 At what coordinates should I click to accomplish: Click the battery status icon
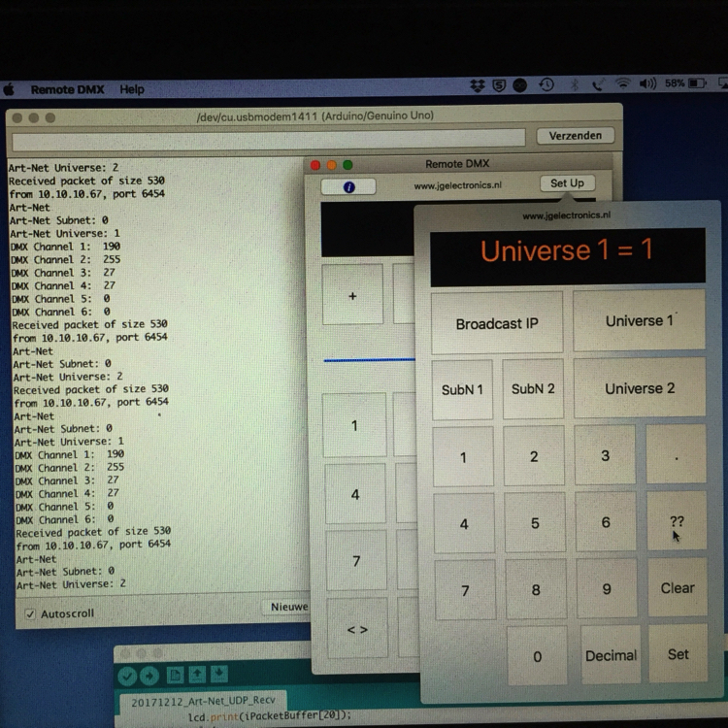click(697, 83)
